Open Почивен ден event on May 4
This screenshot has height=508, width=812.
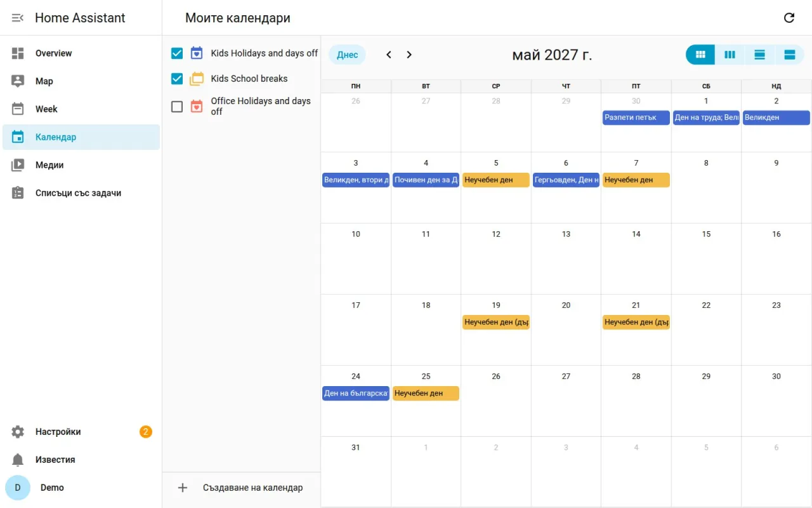426,180
